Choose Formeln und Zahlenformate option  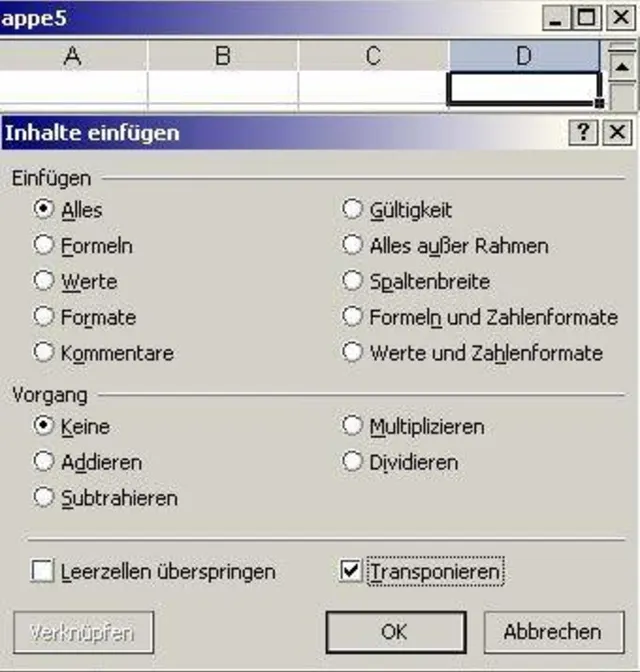[352, 317]
